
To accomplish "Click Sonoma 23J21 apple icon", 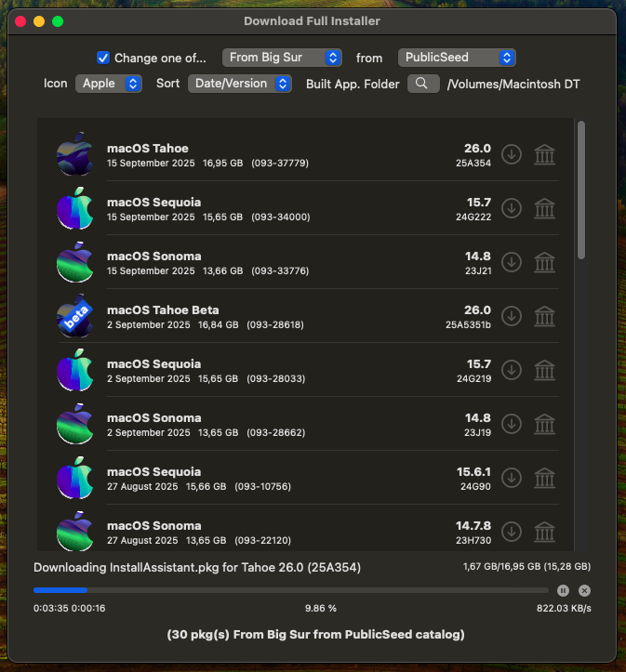I will pos(75,262).
